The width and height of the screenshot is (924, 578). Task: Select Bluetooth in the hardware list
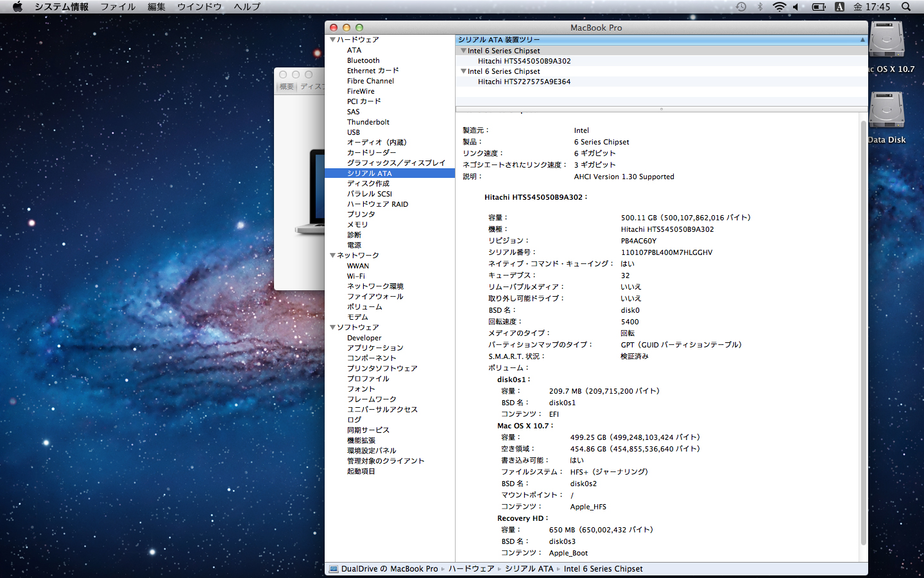coord(363,60)
